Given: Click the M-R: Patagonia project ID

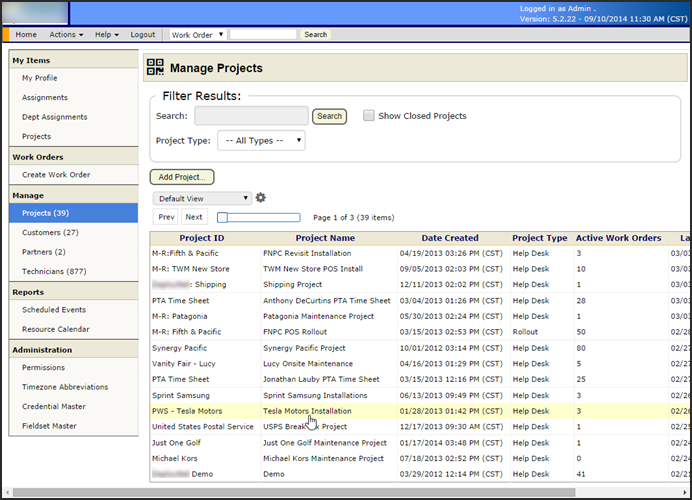Looking at the screenshot, I should [180, 316].
